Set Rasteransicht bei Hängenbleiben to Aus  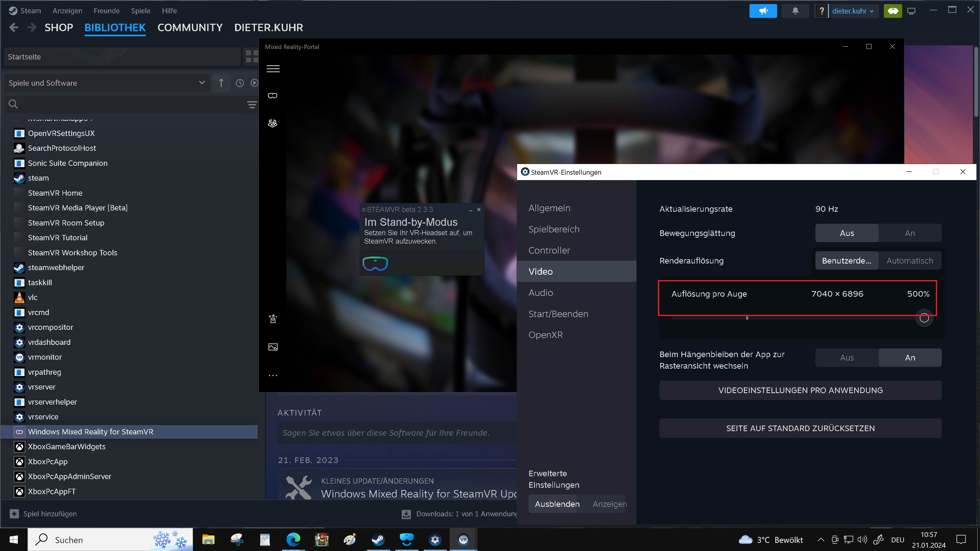[847, 358]
